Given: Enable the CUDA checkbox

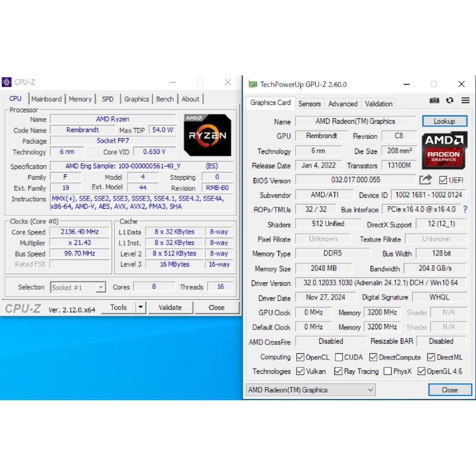Looking at the screenshot, I should click(x=339, y=357).
